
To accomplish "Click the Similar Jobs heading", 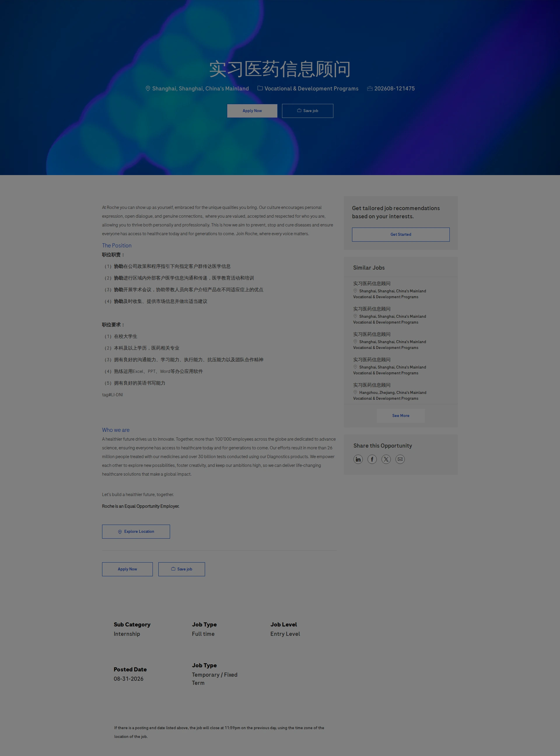I will coord(369,268).
